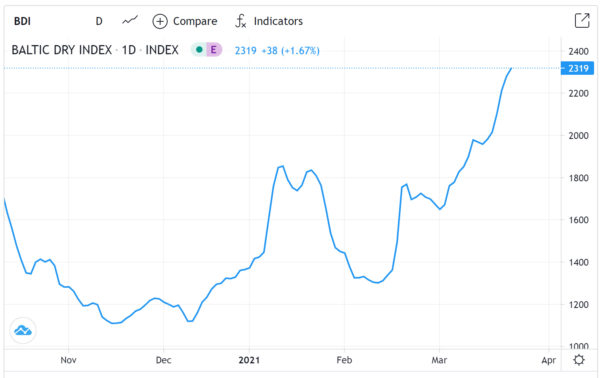
Task: Open the D interval selector
Action: (x=99, y=21)
